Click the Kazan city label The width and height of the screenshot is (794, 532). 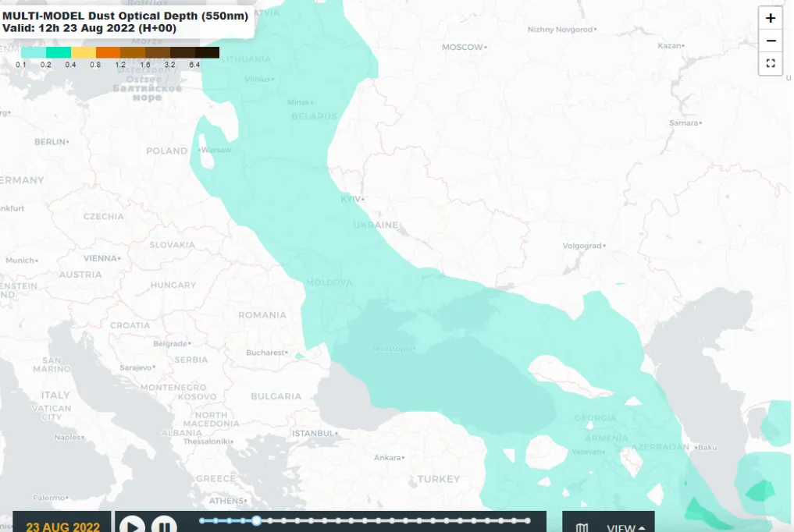click(669, 45)
